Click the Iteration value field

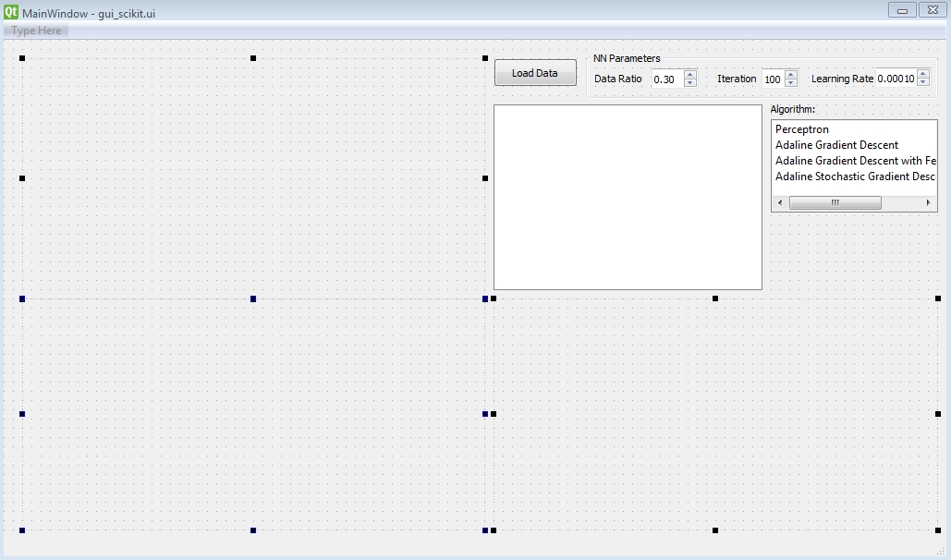771,79
